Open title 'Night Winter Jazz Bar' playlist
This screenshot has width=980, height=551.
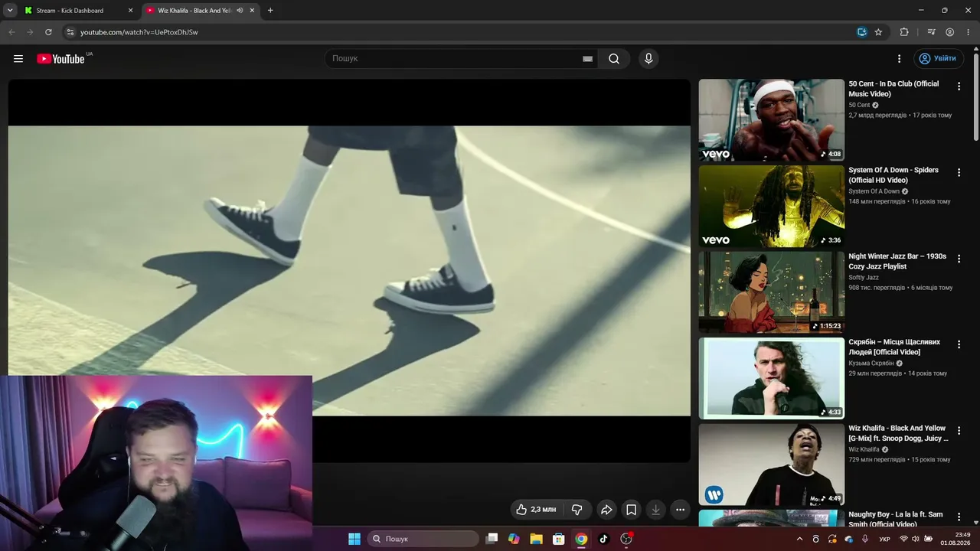tap(897, 261)
